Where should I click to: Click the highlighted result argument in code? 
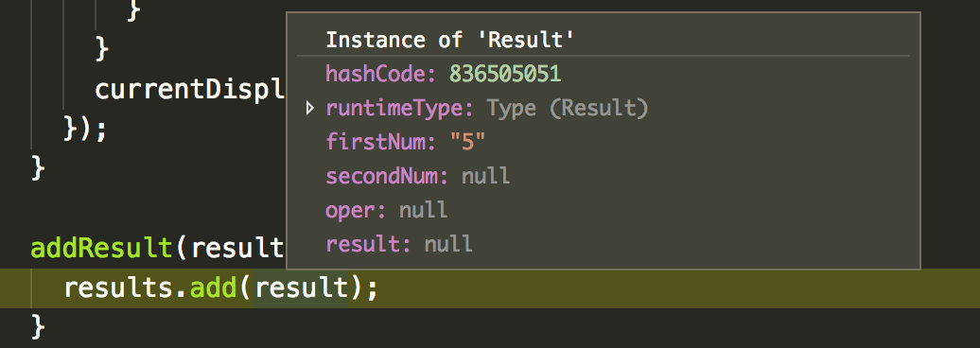[x=301, y=288]
